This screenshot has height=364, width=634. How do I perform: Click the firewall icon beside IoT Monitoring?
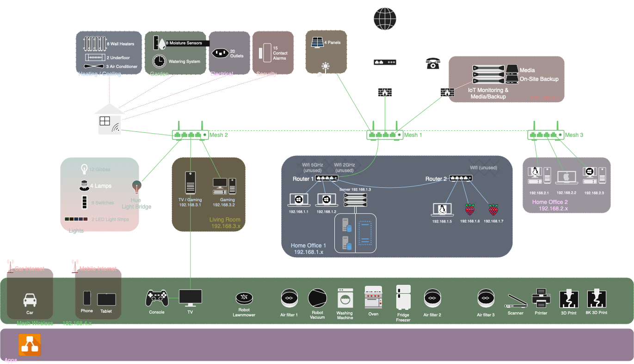[447, 92]
